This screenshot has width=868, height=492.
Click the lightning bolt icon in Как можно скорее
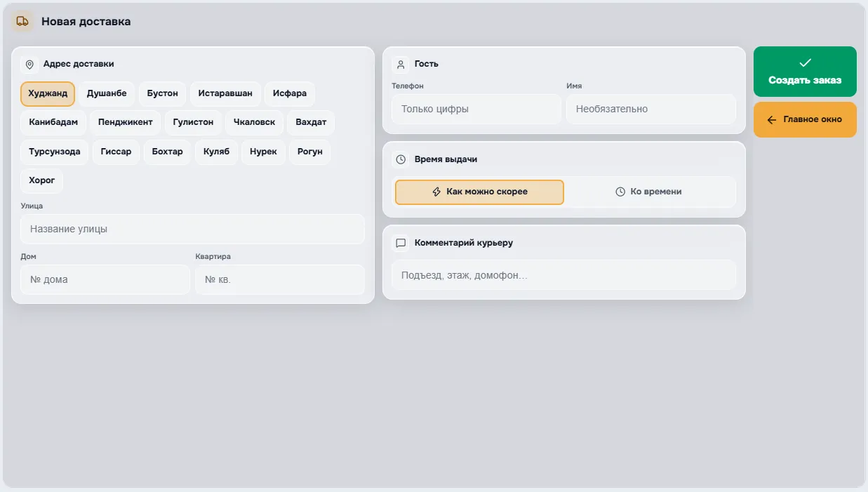436,192
